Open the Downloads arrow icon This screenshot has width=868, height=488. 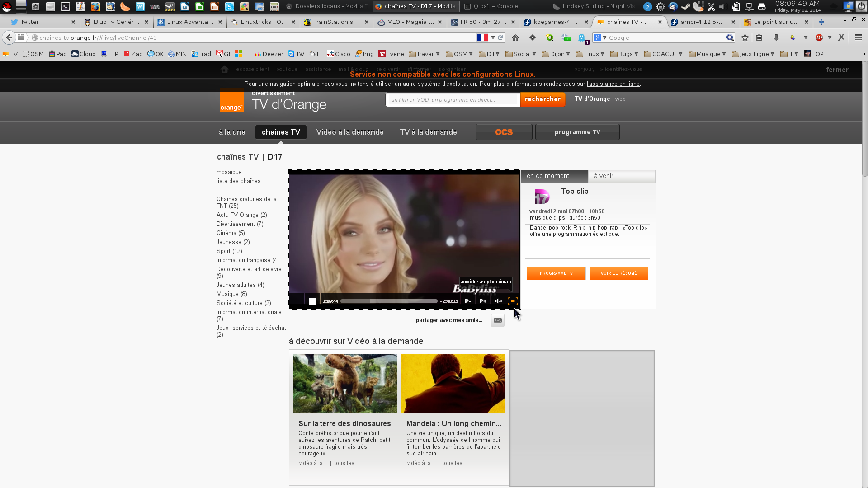click(776, 38)
